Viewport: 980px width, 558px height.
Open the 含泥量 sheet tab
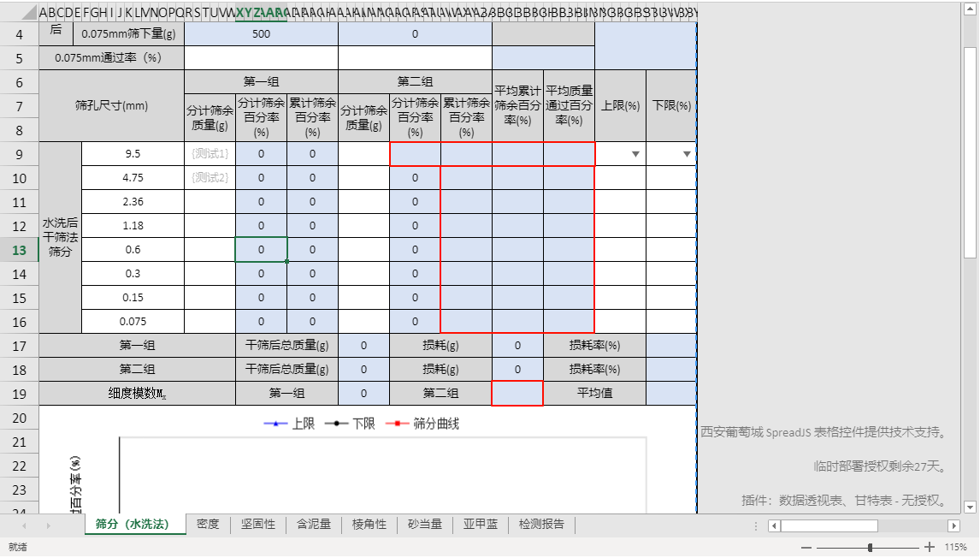click(313, 525)
